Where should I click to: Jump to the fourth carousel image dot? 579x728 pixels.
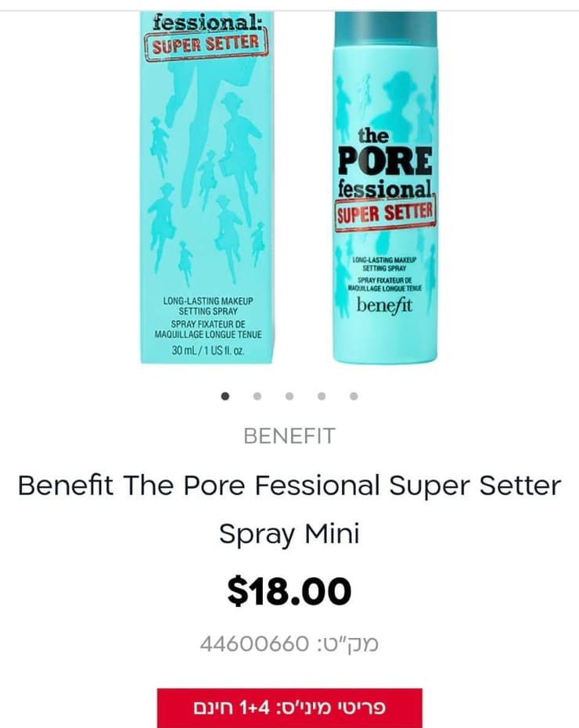click(322, 396)
